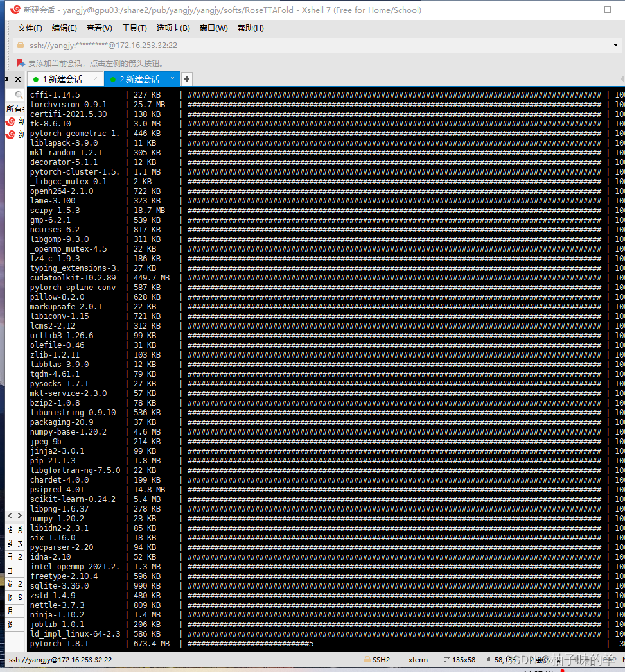Click the 'six-1.16.0' package name
The width and height of the screenshot is (625, 672).
click(x=53, y=538)
